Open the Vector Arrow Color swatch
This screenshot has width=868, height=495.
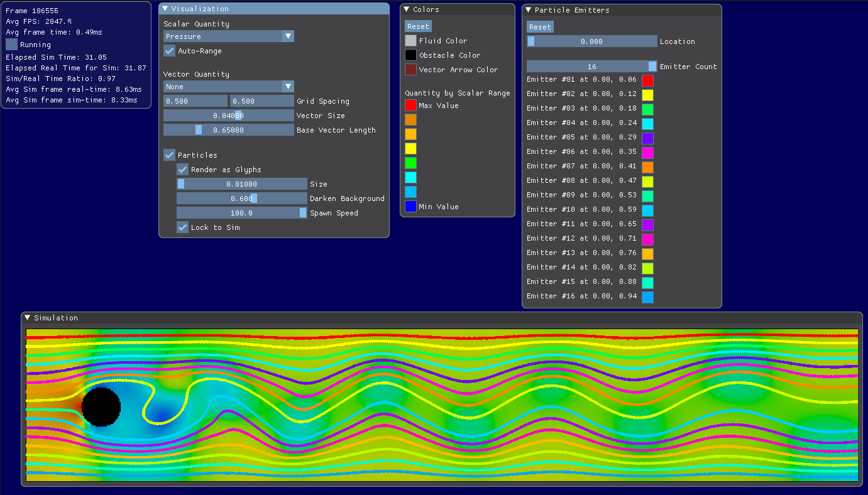tap(410, 70)
